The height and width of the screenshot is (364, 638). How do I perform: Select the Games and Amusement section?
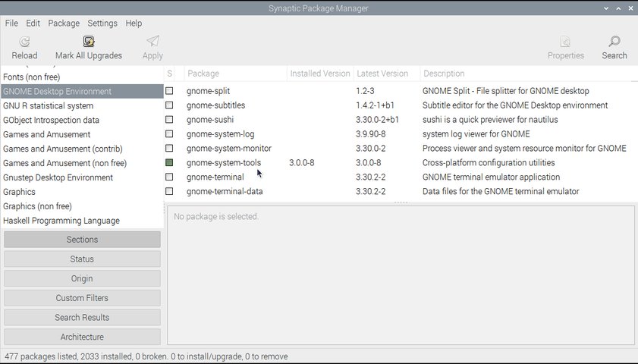82,134
